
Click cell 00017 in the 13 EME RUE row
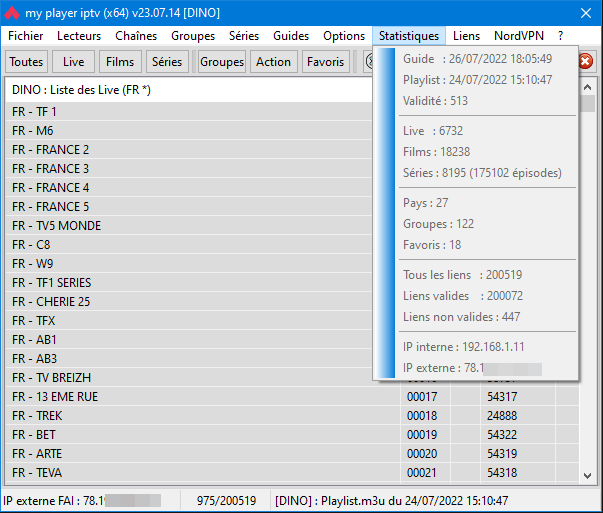click(x=425, y=396)
